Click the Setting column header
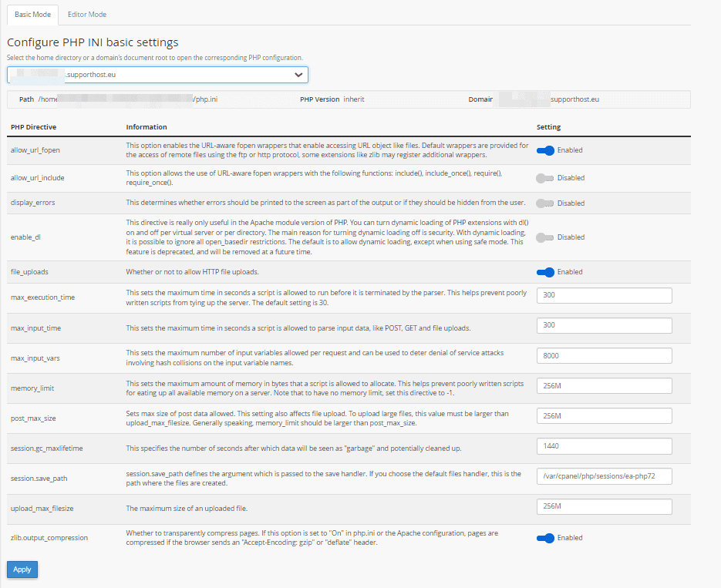 click(x=548, y=127)
